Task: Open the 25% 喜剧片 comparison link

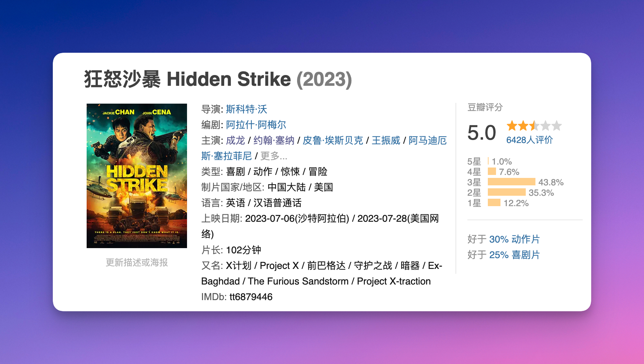Action: tap(514, 255)
